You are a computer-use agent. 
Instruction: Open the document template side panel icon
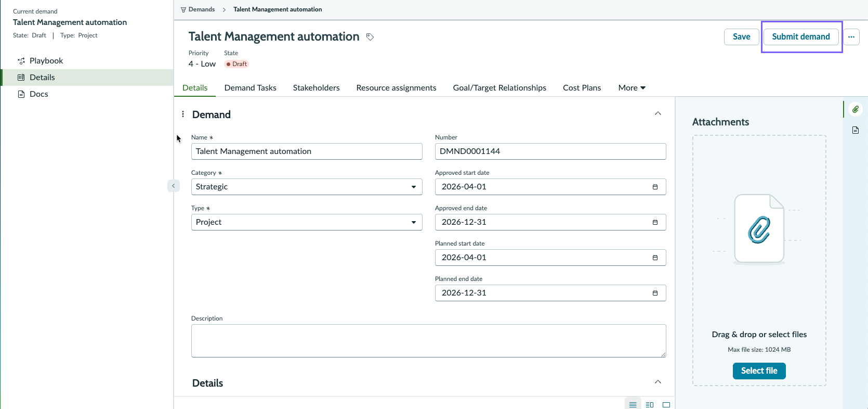click(x=856, y=130)
